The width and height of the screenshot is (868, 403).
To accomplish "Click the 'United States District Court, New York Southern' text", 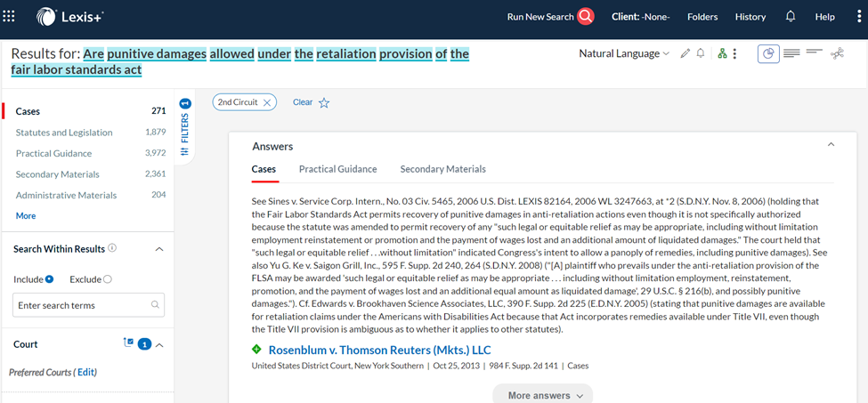I will (x=337, y=366).
